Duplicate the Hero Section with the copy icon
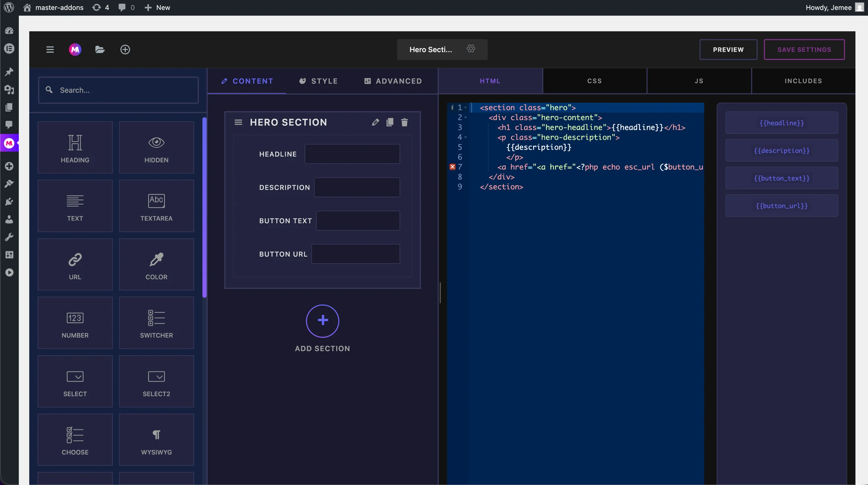The image size is (868, 485). [x=390, y=122]
